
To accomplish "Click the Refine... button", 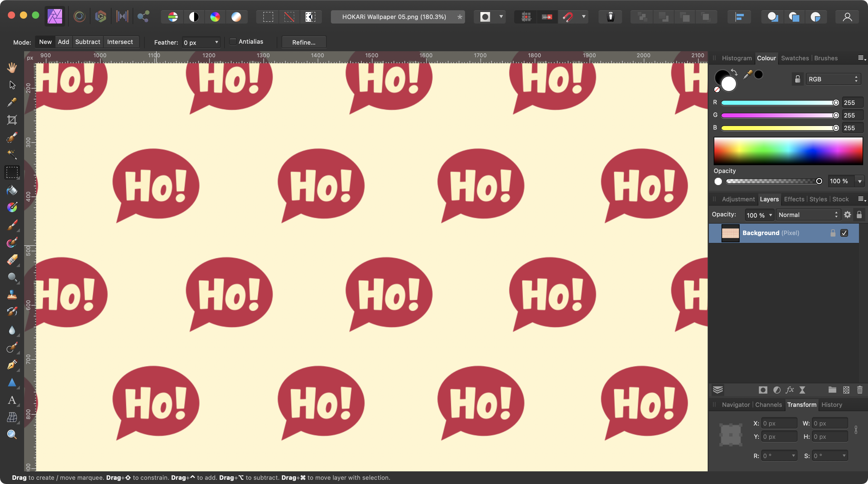I will tap(303, 42).
